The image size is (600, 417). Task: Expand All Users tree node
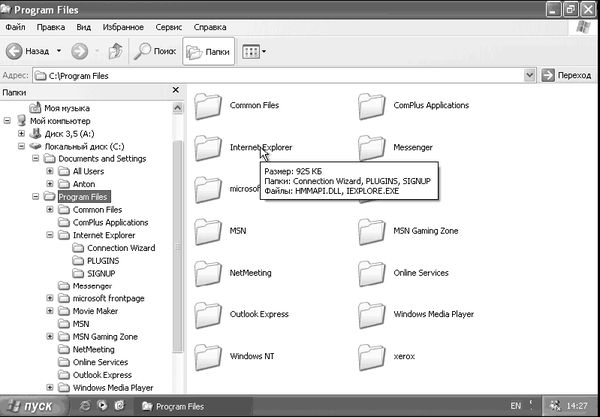(50, 171)
